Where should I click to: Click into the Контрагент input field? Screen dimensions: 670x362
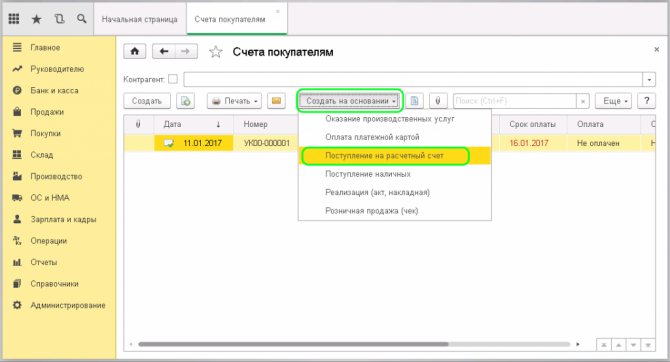[413, 79]
